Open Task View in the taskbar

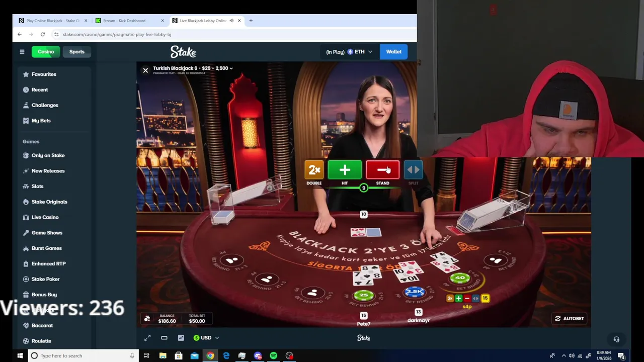tap(146, 355)
